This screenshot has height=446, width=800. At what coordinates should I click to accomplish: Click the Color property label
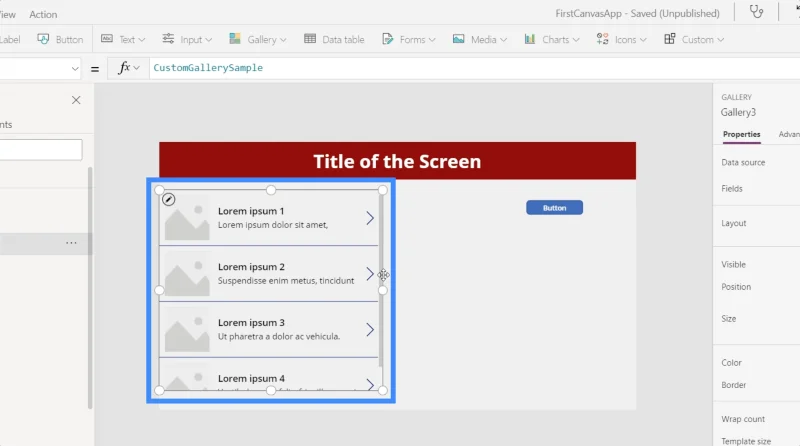[x=731, y=362]
